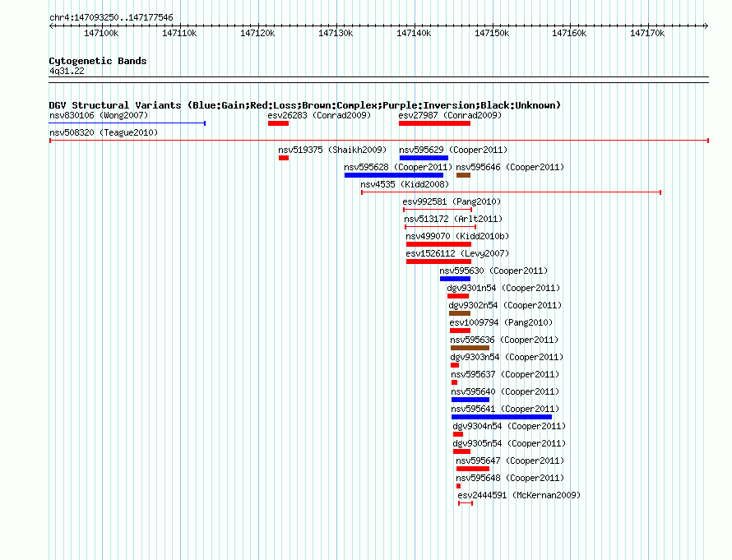Click the long blue bar of nsv595641
Image resolution: width=732 pixels, height=560 pixels.
(x=502, y=417)
